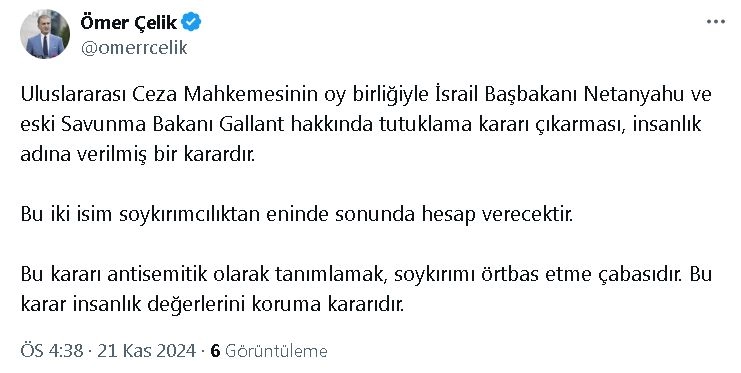Click the ÖS 4:38 timestamp
The image size is (741, 373).
[52, 351]
